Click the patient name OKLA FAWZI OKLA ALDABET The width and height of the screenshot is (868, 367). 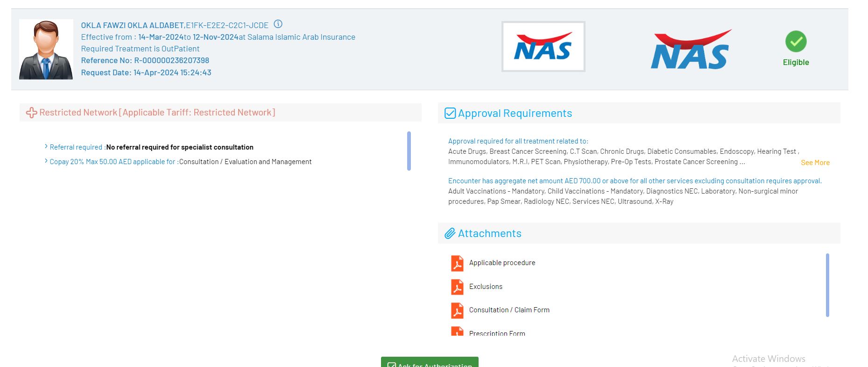coord(133,25)
